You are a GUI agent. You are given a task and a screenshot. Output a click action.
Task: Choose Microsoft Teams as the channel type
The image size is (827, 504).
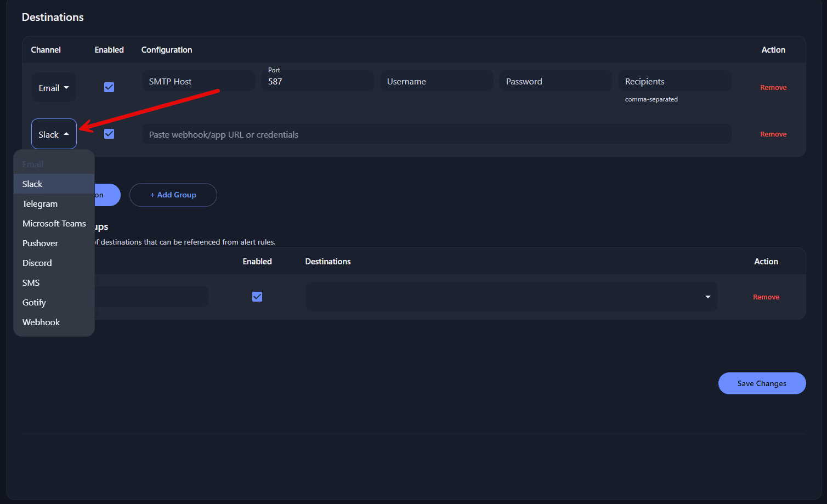pyautogui.click(x=54, y=223)
